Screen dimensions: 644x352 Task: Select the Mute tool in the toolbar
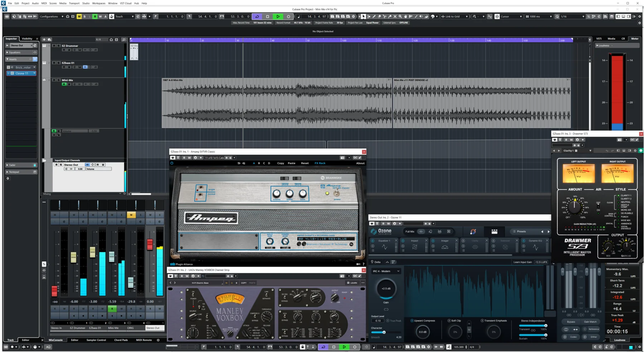(x=395, y=16)
